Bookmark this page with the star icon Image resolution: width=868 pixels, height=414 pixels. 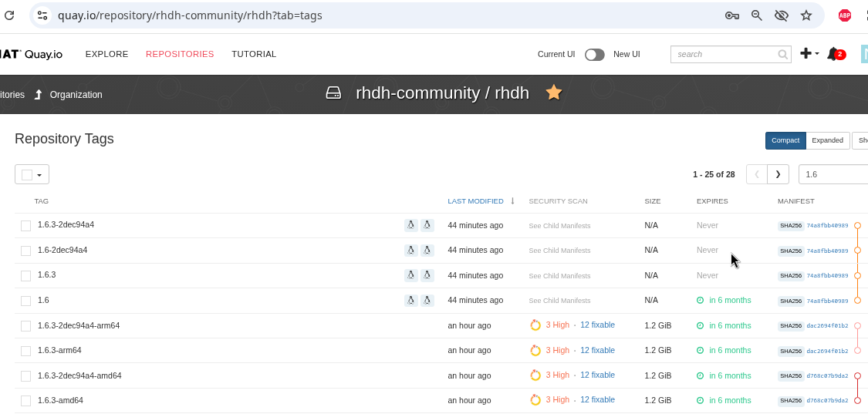point(806,15)
